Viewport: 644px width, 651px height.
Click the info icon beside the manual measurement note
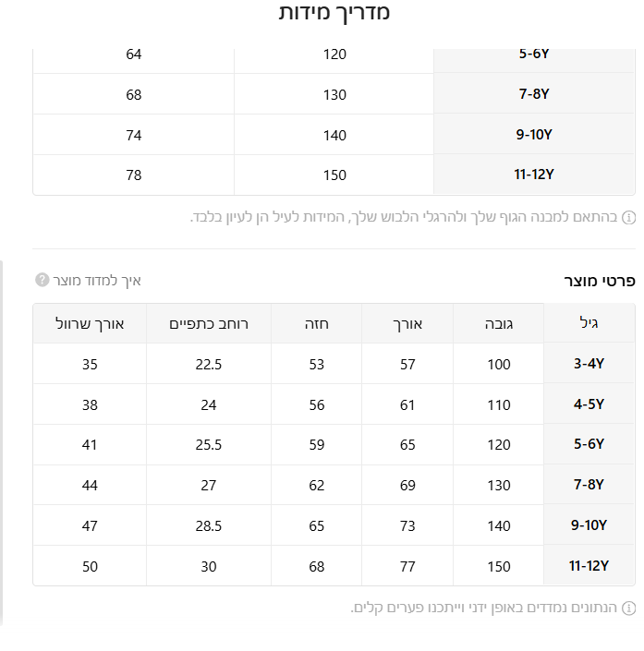click(x=628, y=609)
